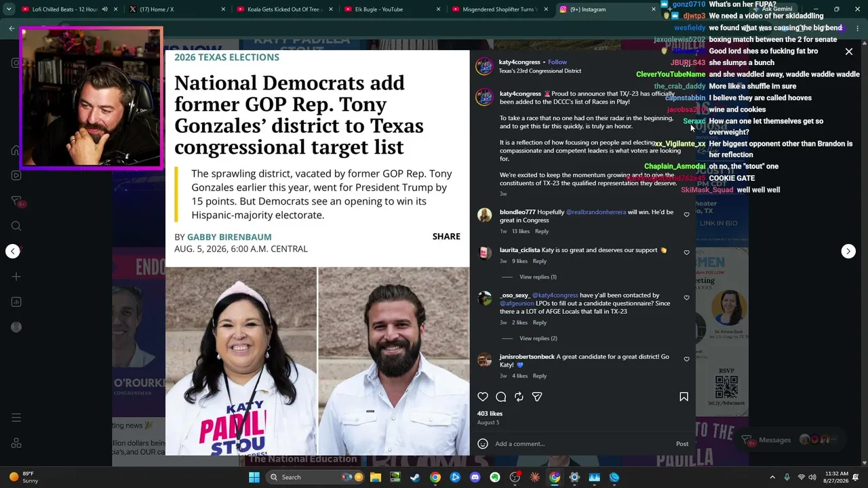The image size is (868, 488).
Task: Open the emoji picker in the comment box
Action: [483, 444]
